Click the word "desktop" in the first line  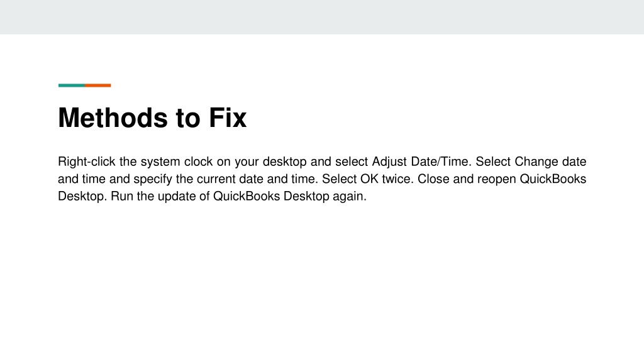coord(285,162)
